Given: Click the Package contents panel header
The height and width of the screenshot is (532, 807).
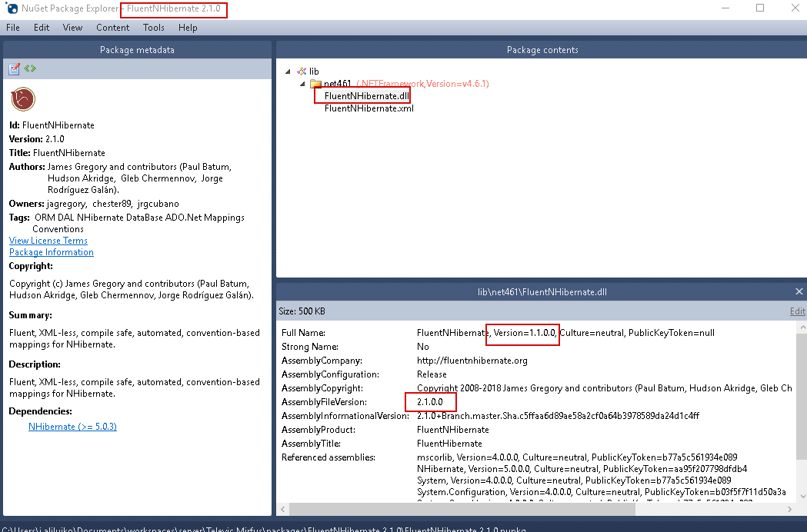Looking at the screenshot, I should pos(542,50).
